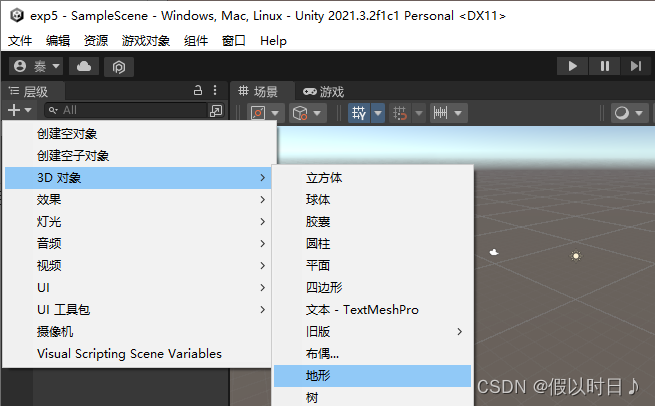Advance one frame with the step button

pyautogui.click(x=635, y=66)
